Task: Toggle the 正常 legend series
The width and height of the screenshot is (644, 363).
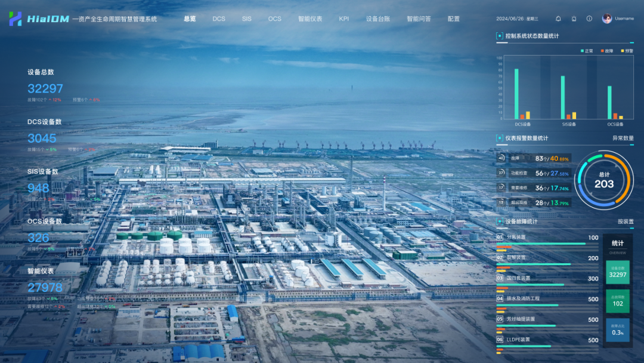Action: pyautogui.click(x=586, y=51)
